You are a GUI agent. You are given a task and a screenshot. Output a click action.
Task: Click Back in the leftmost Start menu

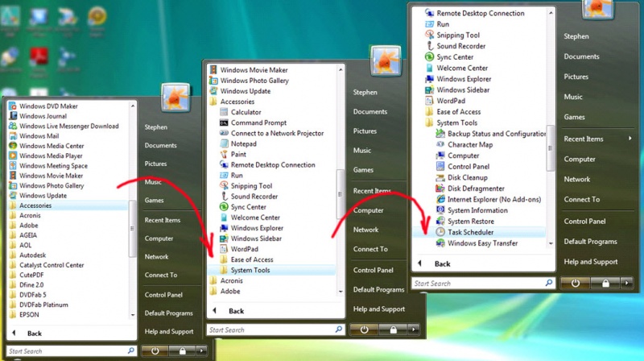click(x=34, y=334)
